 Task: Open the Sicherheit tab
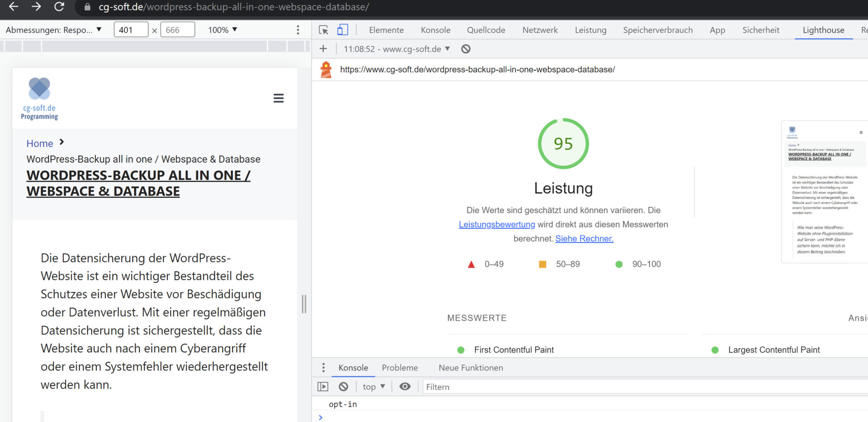761,30
